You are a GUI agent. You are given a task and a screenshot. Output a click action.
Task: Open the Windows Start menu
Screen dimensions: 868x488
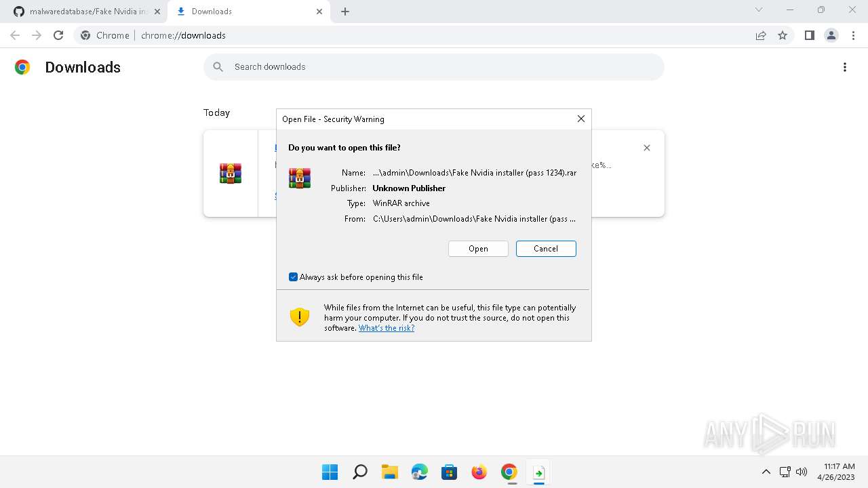click(330, 472)
